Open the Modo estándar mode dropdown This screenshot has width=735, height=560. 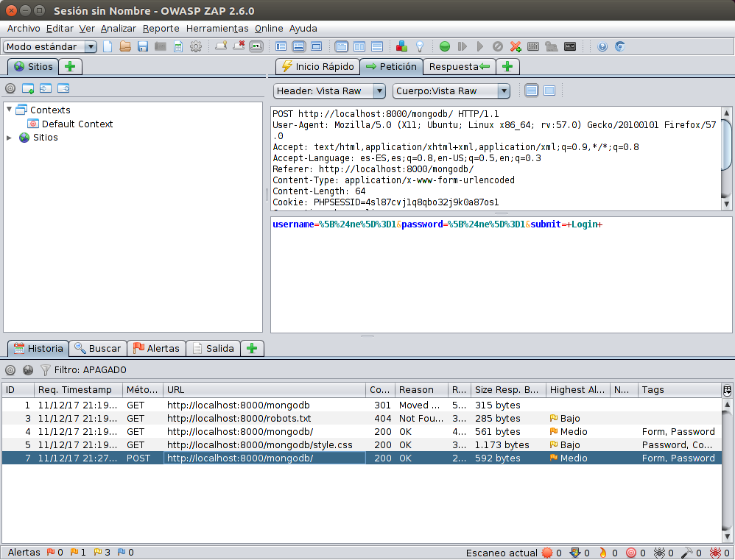(x=49, y=46)
